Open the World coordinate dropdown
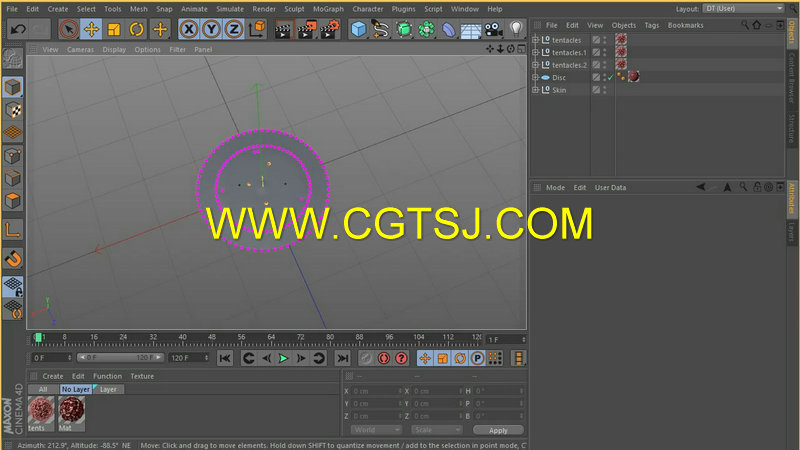The width and height of the screenshot is (800, 450). coord(376,430)
